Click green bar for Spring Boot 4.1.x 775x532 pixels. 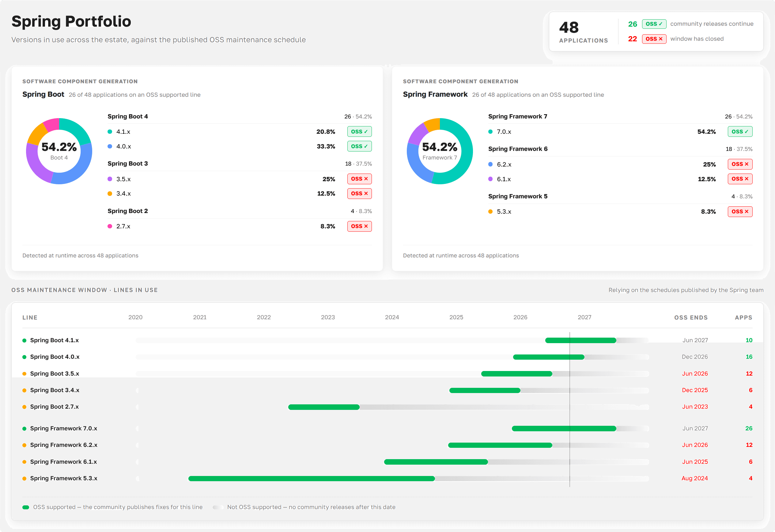(x=580, y=340)
